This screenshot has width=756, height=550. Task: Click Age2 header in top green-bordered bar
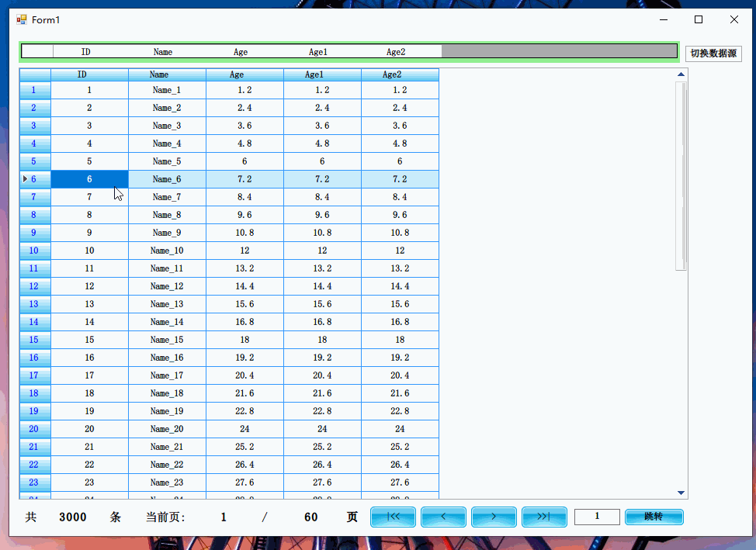tap(396, 51)
